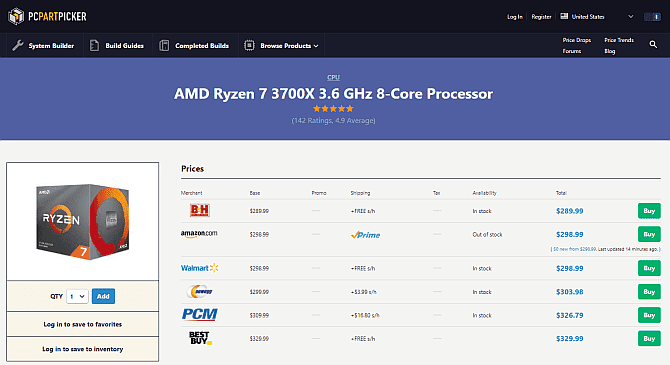
Task: Open the Build Guides menu item
Action: 117,45
